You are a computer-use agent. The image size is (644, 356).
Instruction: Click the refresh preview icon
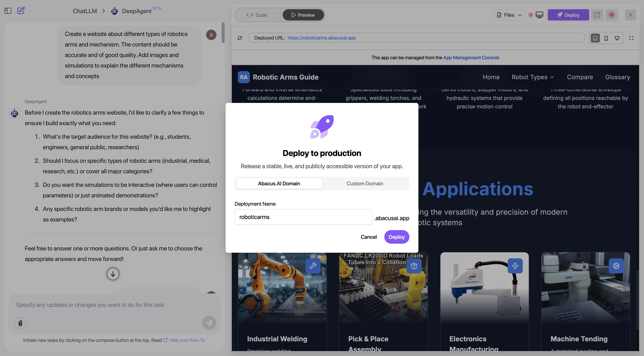click(240, 38)
